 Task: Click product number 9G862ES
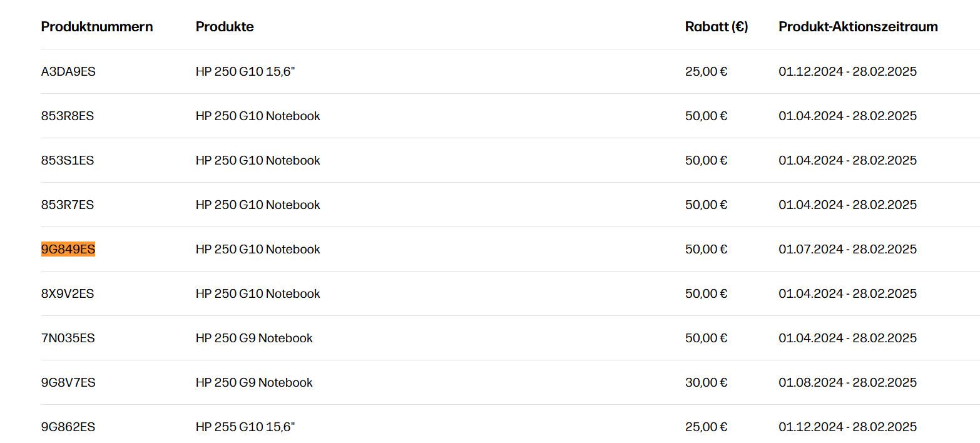[68, 427]
